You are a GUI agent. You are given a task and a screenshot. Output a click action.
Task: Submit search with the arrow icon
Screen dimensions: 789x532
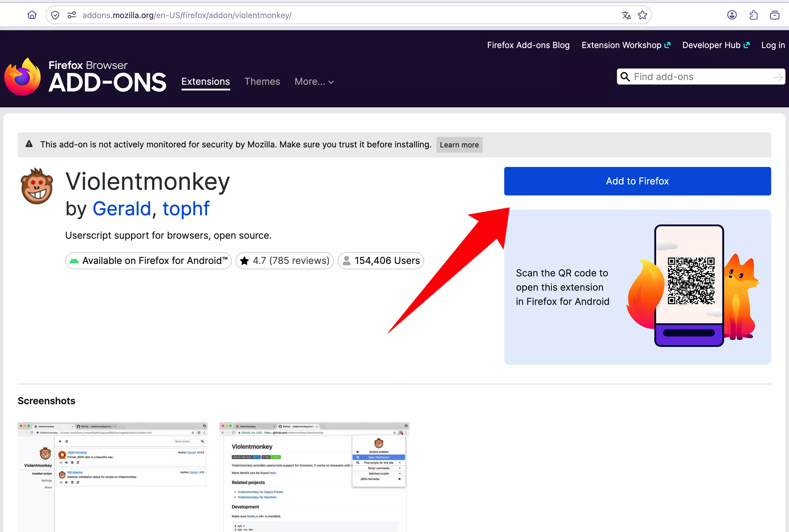point(778,77)
